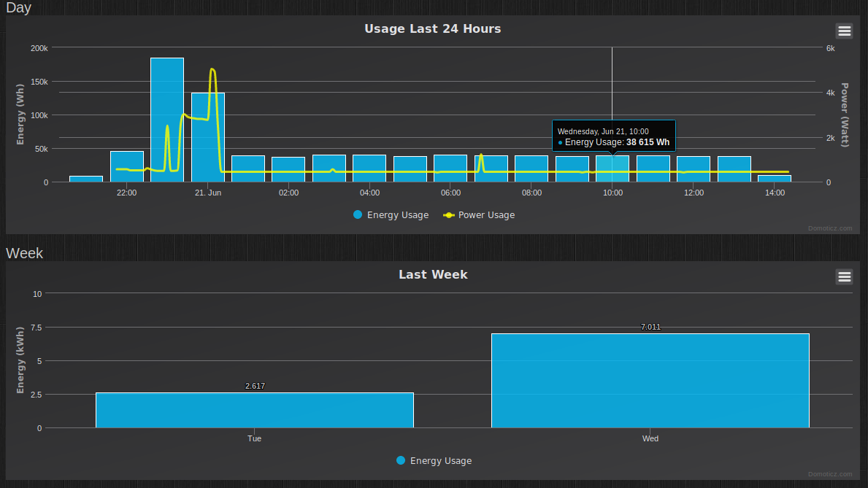Click the 'Energy (kWh)' axis title
The height and width of the screenshot is (488, 868).
(x=20, y=360)
